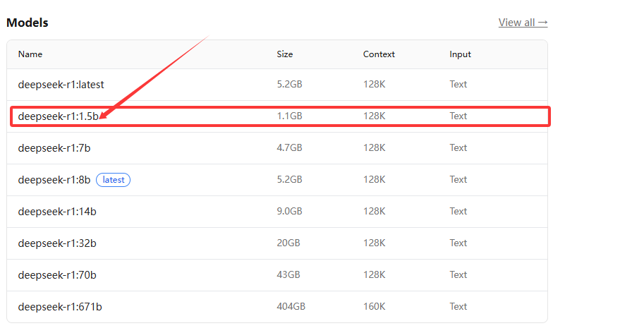Viewport: 644px width, 333px height.
Task: Open the deepseek-r1:latest model
Action: 61,85
